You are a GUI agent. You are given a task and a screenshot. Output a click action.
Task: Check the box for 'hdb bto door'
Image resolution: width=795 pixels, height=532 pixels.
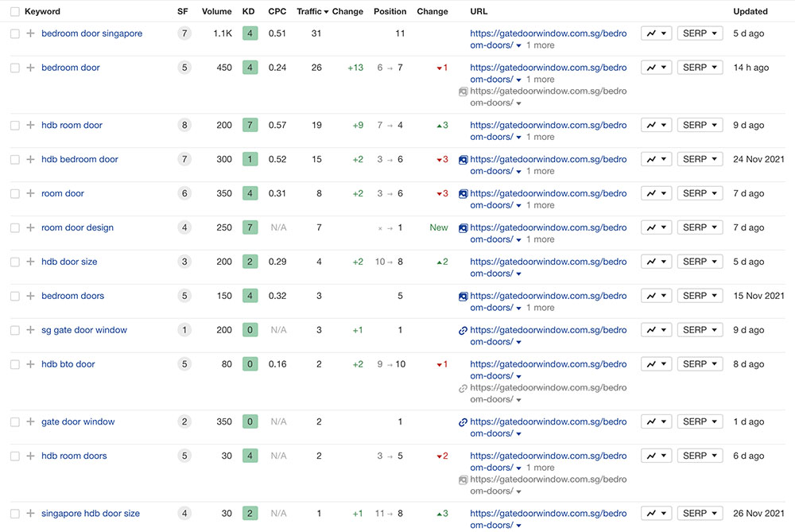pyautogui.click(x=14, y=364)
